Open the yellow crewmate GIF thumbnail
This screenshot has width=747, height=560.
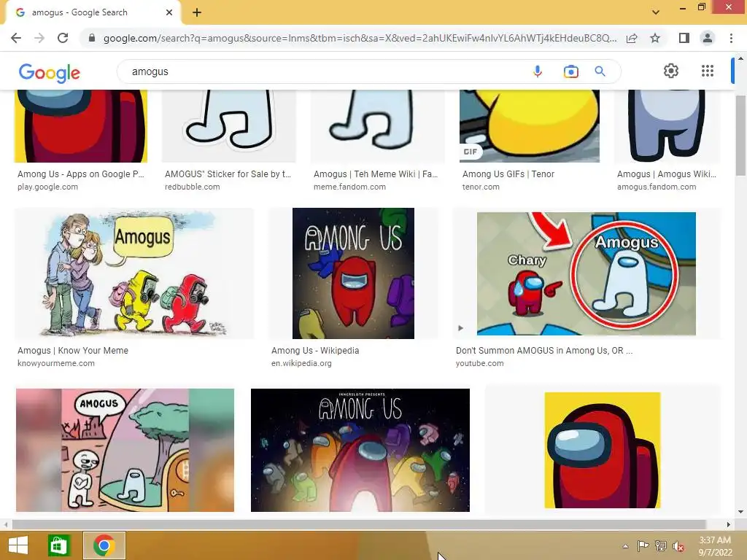click(x=530, y=126)
